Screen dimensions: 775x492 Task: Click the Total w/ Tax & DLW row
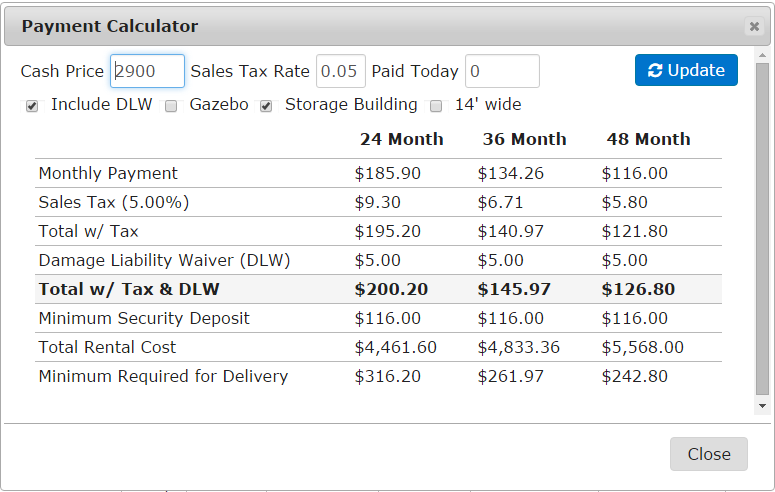coord(379,289)
